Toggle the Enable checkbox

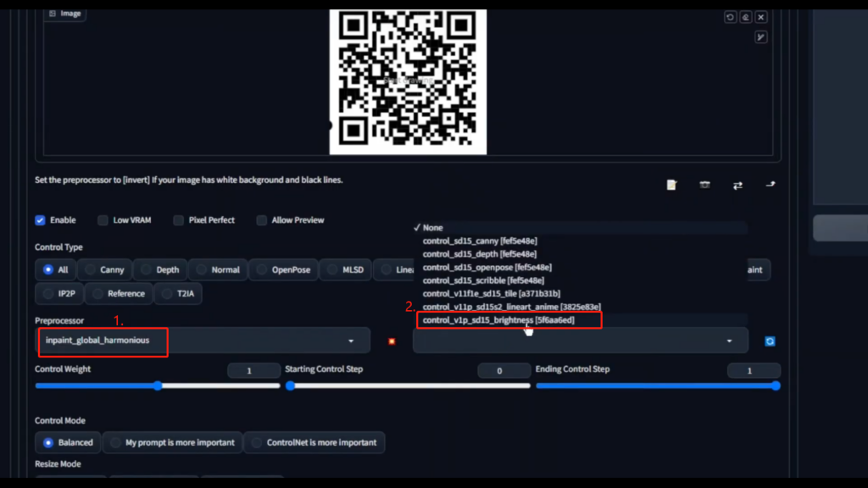[x=40, y=220]
